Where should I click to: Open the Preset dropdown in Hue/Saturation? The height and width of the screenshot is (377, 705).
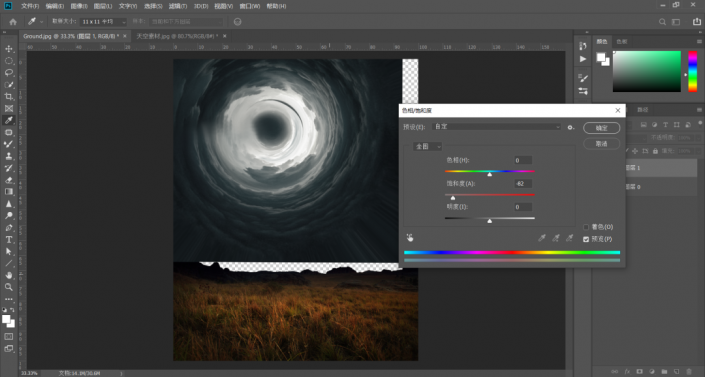click(x=496, y=127)
